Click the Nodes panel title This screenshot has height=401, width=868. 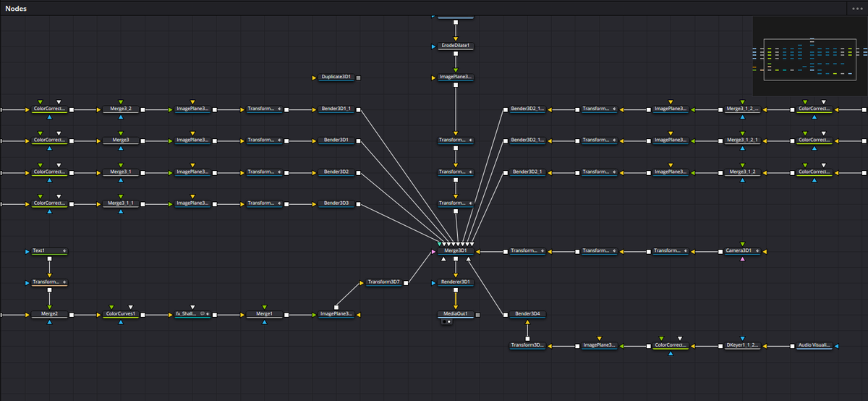tap(16, 7)
